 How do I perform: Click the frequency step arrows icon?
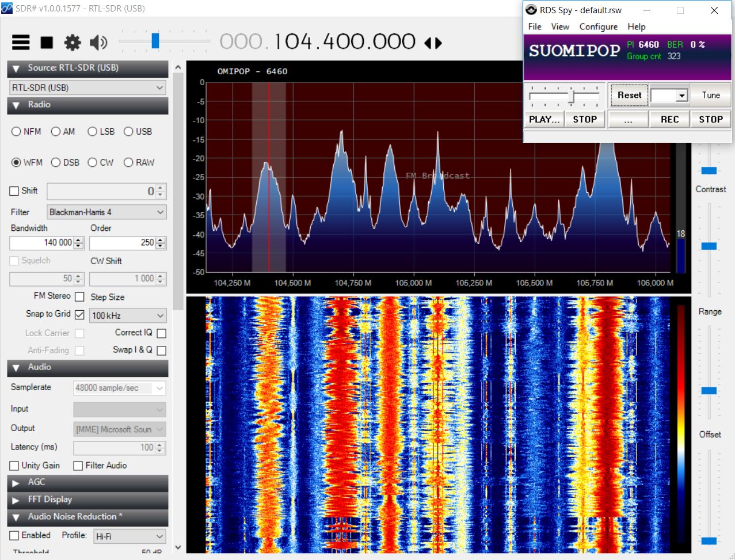[433, 43]
